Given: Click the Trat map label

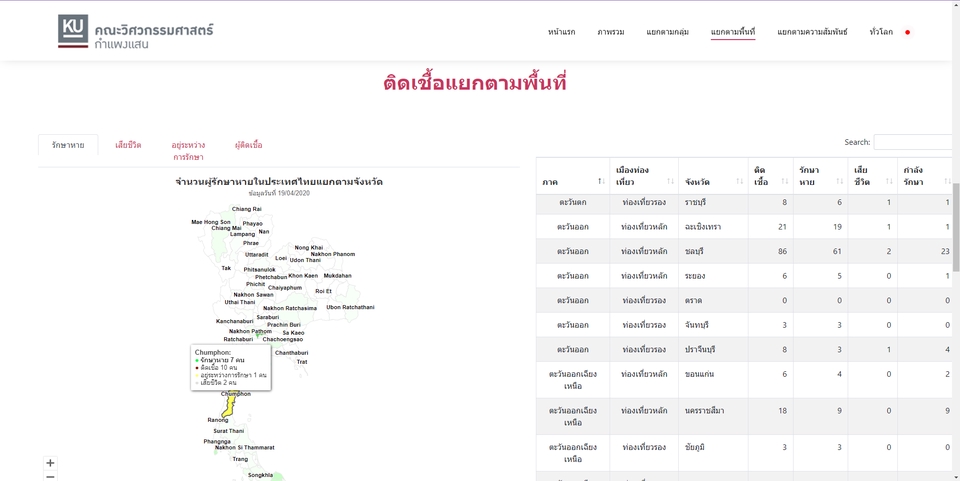Looking at the screenshot, I should (302, 362).
